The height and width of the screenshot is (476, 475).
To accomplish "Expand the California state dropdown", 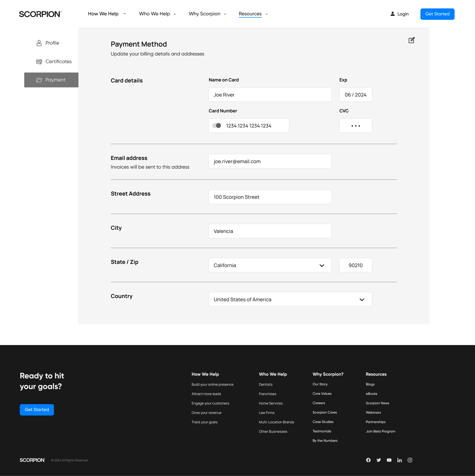I will pos(322,265).
